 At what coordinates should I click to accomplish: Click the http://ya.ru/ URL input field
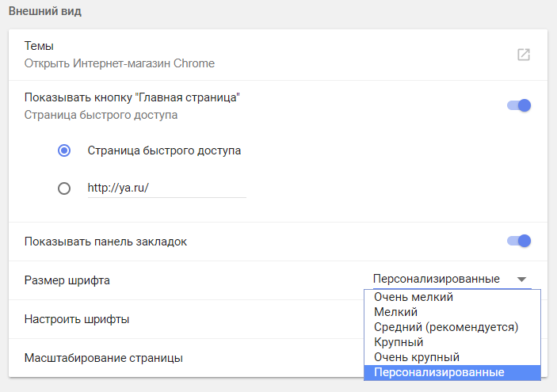pyautogui.click(x=166, y=188)
